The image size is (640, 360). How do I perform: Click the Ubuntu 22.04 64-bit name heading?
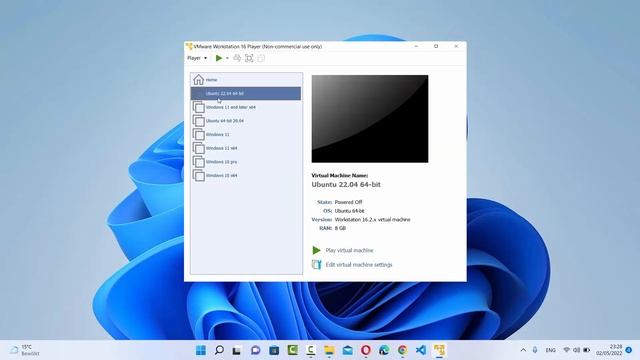click(346, 184)
